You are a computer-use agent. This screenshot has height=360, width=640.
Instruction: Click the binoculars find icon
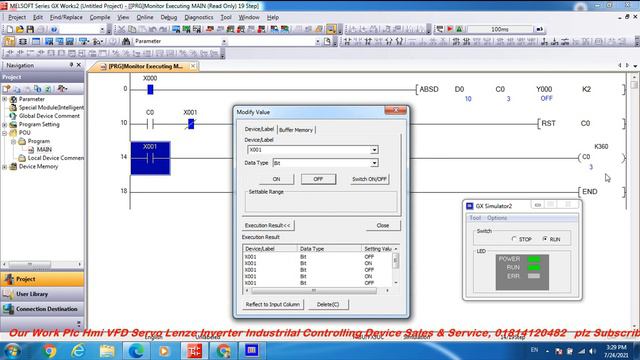pyautogui.click(x=126, y=41)
